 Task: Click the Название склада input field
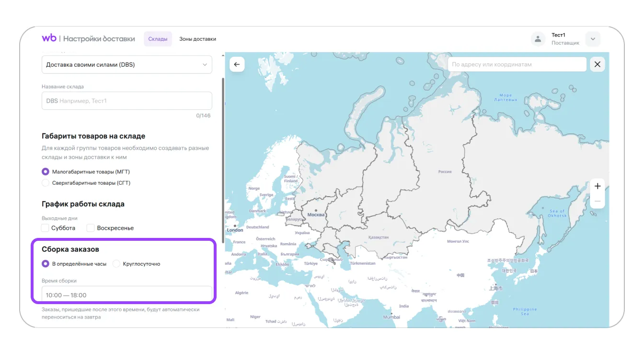pyautogui.click(x=126, y=101)
